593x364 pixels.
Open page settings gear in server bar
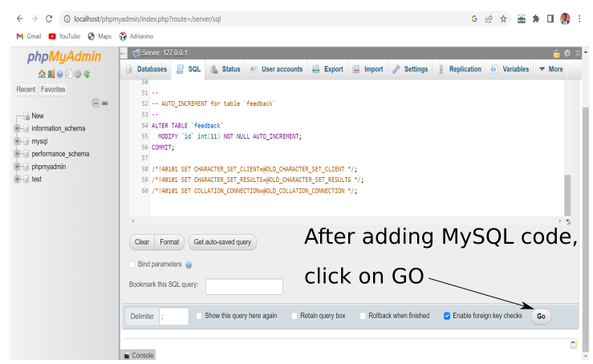click(x=567, y=53)
